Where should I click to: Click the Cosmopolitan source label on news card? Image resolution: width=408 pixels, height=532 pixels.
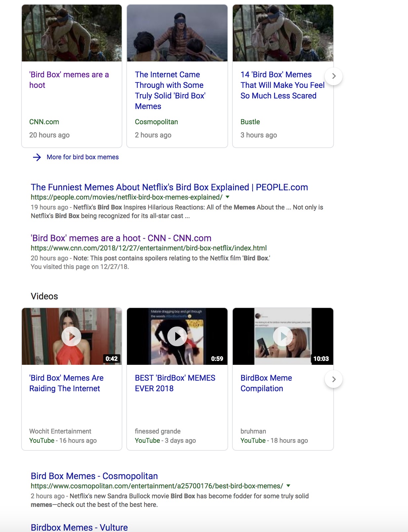[156, 122]
